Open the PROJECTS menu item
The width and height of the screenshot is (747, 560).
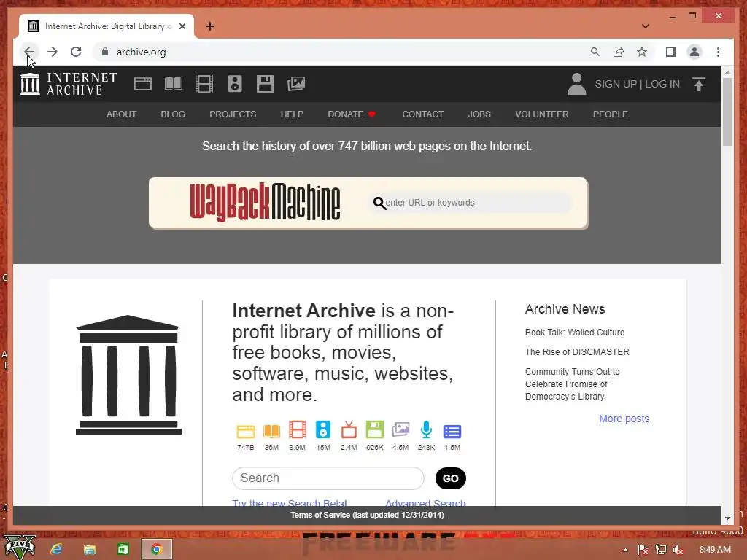tap(233, 114)
